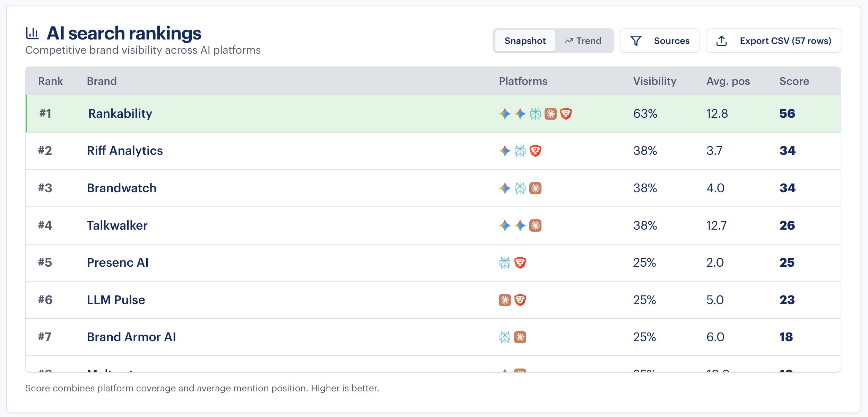The width and height of the screenshot is (868, 417).
Task: Click the Claude icon in Brandwatch row
Action: [535, 188]
